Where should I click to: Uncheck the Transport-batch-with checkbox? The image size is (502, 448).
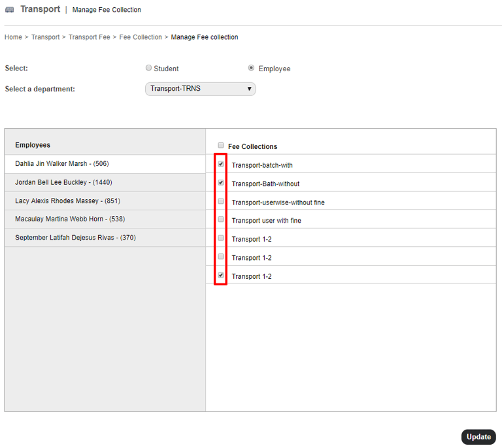pyautogui.click(x=221, y=165)
